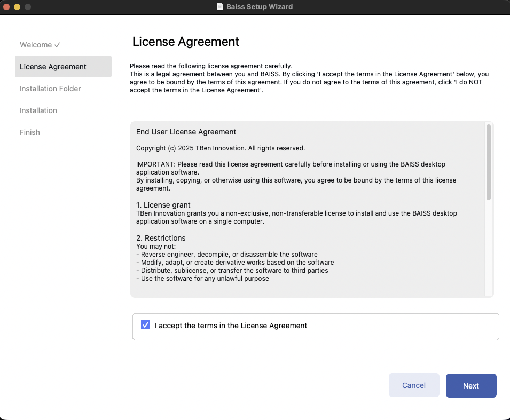Click the "Baiss Setup Wizard" window title
Image resolution: width=510 pixels, height=420 pixels.
[260, 7]
